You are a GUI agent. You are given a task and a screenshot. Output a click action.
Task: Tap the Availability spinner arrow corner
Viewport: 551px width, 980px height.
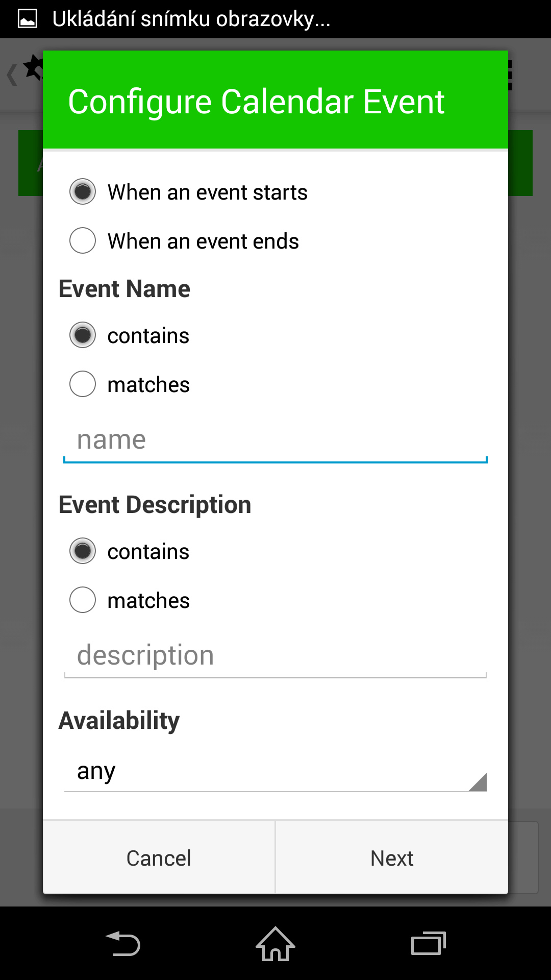478,782
